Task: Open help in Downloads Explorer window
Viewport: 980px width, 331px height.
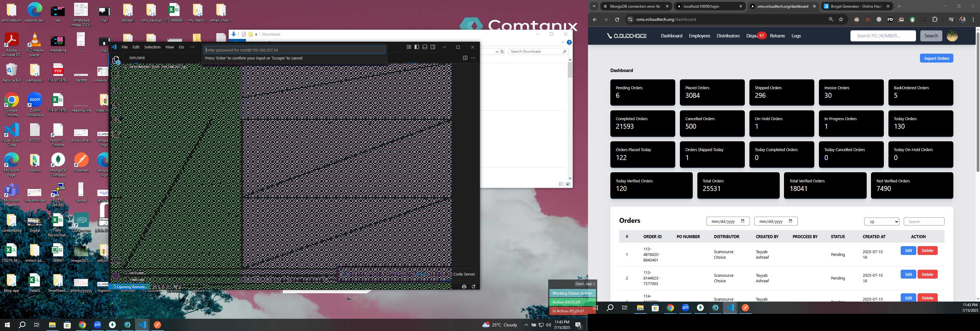Action: [x=569, y=42]
